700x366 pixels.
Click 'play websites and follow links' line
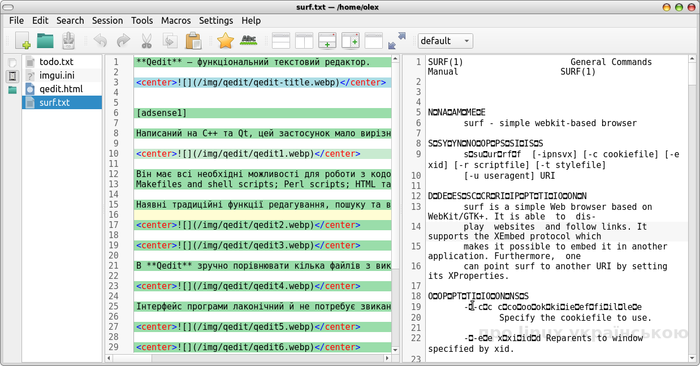(555, 227)
